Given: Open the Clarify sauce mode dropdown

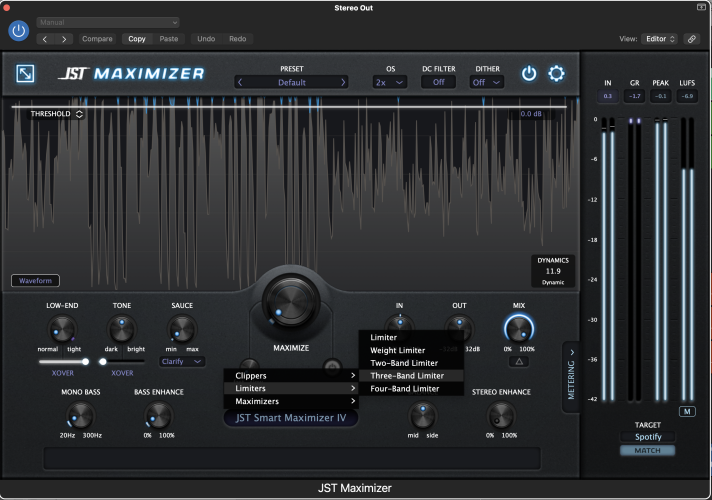Looking at the screenshot, I should click(x=182, y=361).
